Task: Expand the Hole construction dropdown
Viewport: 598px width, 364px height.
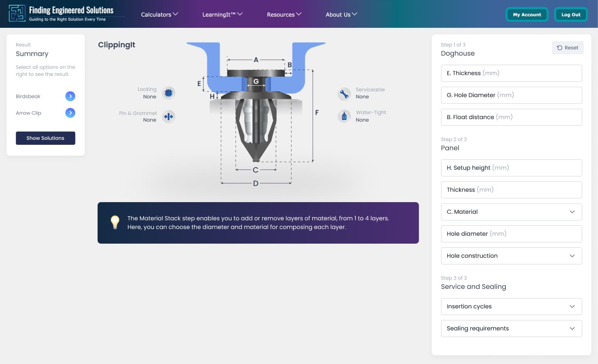Action: click(x=511, y=256)
